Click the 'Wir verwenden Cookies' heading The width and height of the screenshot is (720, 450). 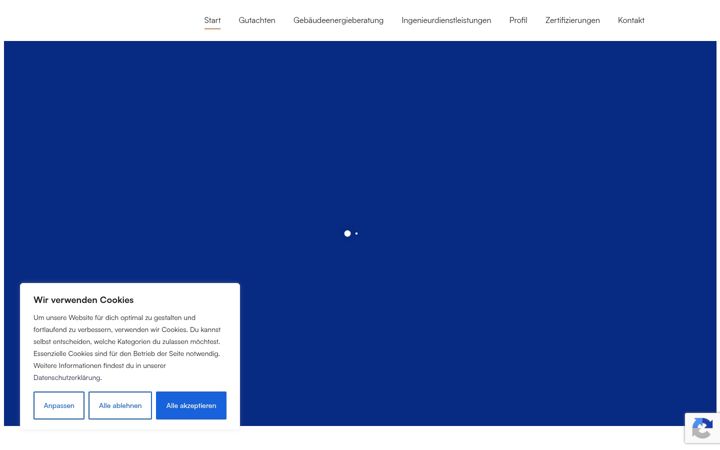pyautogui.click(x=84, y=300)
